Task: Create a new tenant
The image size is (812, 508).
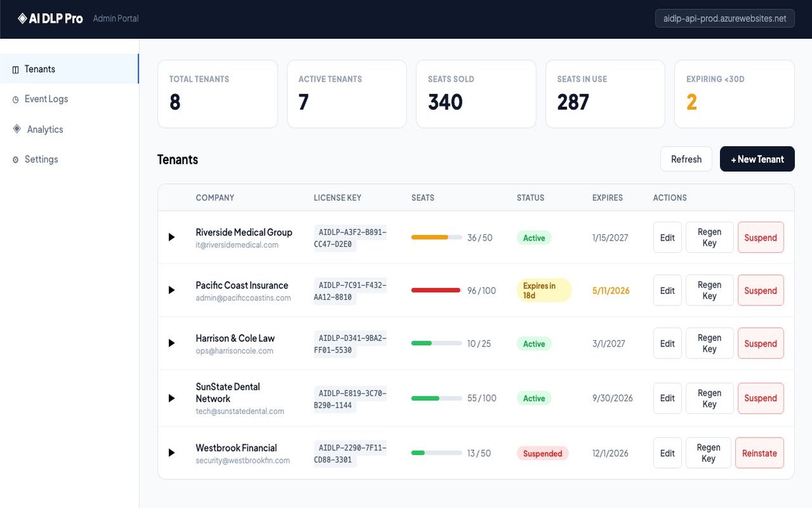Action: [757, 159]
